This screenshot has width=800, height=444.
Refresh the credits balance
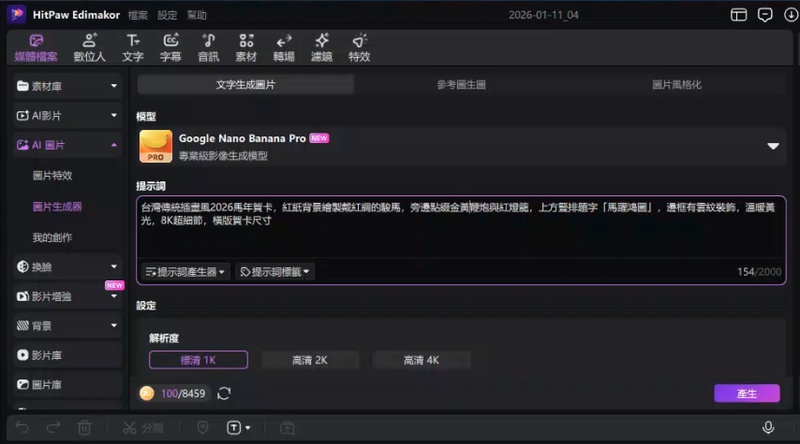tap(224, 393)
